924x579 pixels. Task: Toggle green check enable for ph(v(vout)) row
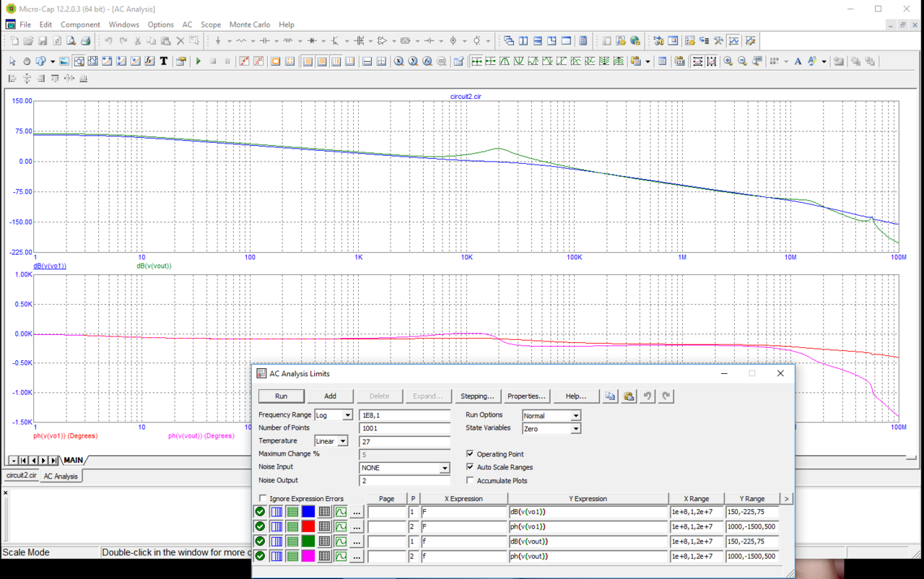260,556
